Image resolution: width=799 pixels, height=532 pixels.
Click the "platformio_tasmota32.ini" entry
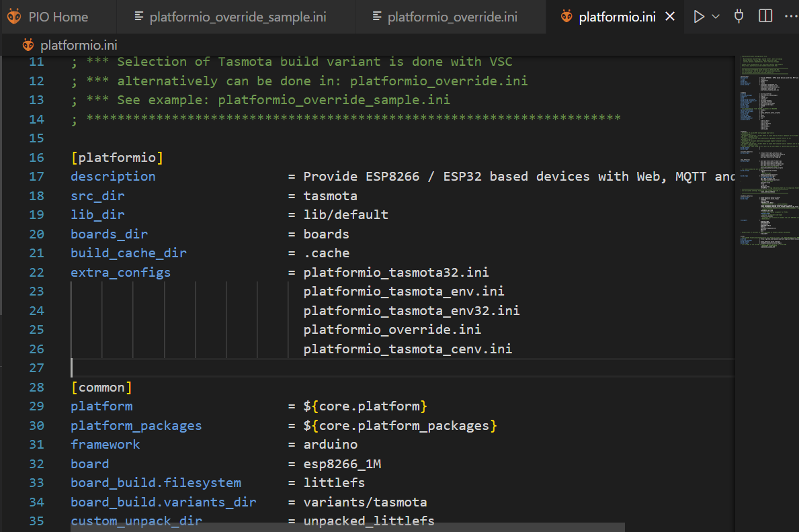396,272
